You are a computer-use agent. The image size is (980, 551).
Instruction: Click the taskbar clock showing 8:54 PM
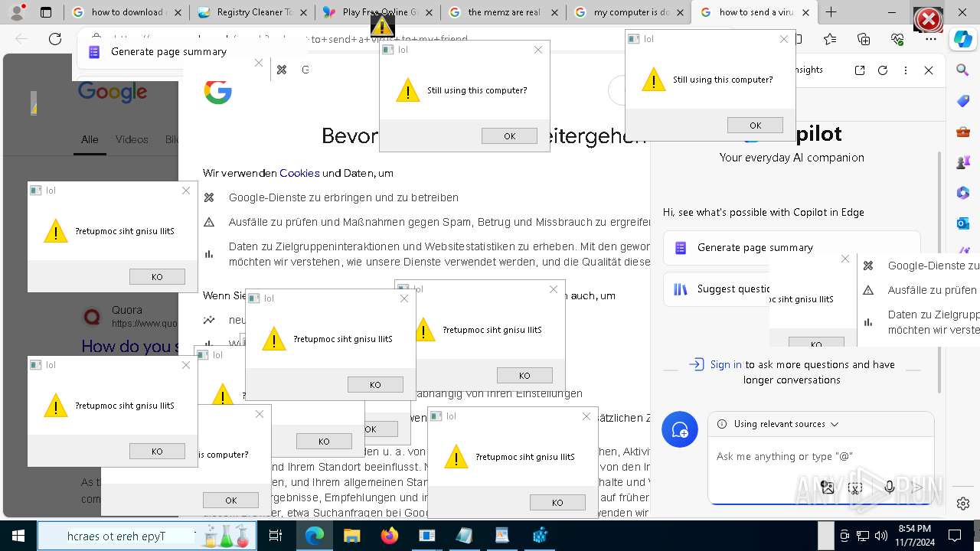click(914, 536)
